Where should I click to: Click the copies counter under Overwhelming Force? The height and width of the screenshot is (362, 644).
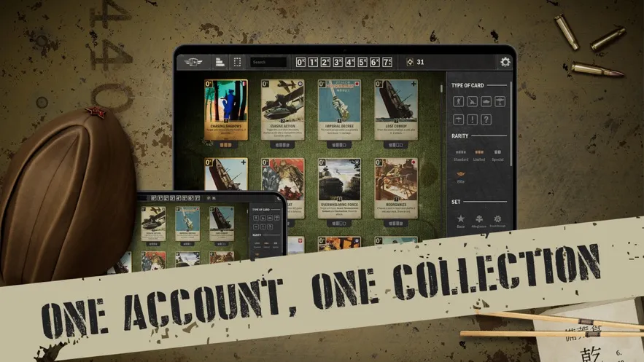(339, 224)
